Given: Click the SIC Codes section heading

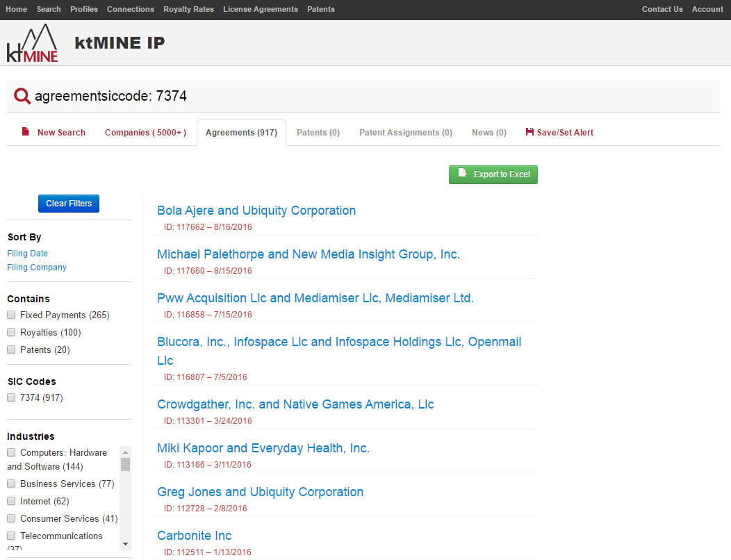Looking at the screenshot, I should [x=32, y=381].
